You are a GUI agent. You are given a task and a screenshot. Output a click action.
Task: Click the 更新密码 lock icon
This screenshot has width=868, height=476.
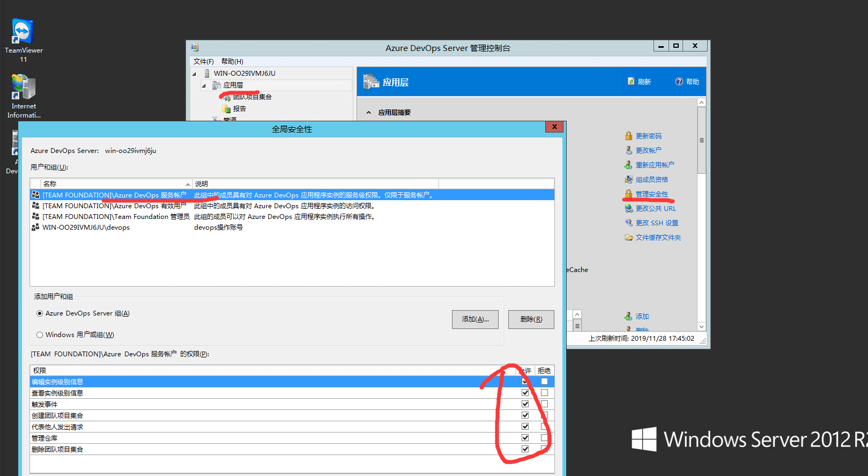pos(628,136)
